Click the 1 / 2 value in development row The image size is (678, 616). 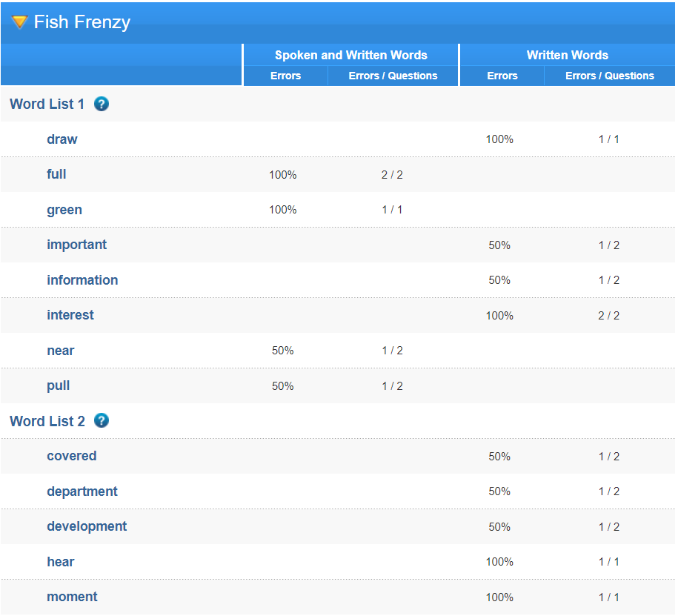[609, 527]
